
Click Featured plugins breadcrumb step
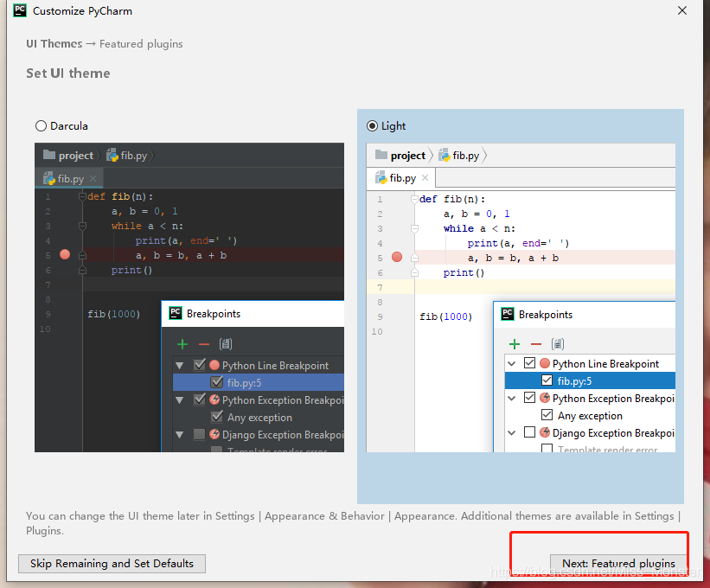[141, 44]
